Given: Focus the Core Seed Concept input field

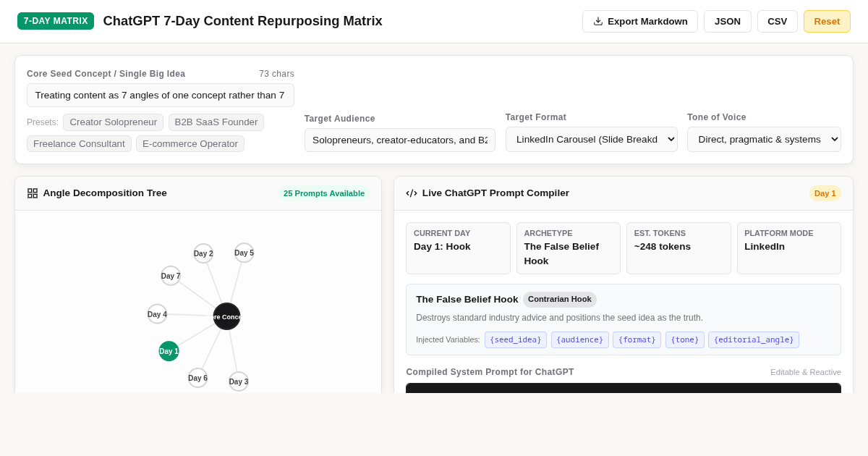Looking at the screenshot, I should pos(161,96).
